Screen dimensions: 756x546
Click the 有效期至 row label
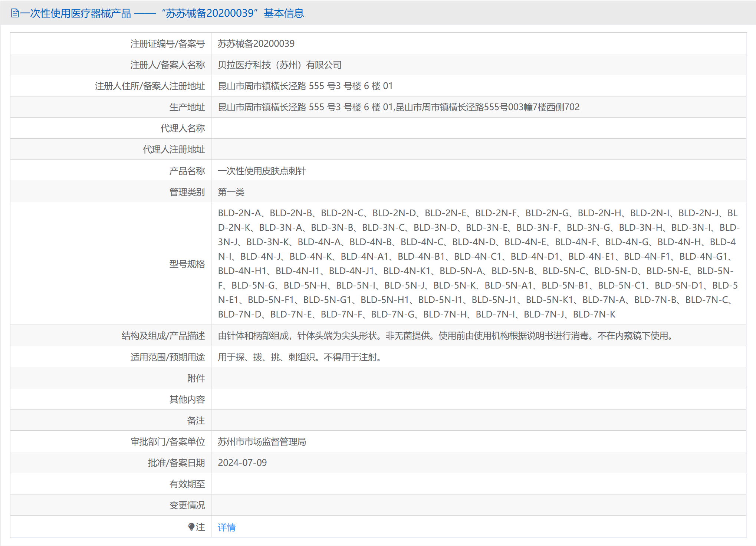tap(187, 484)
